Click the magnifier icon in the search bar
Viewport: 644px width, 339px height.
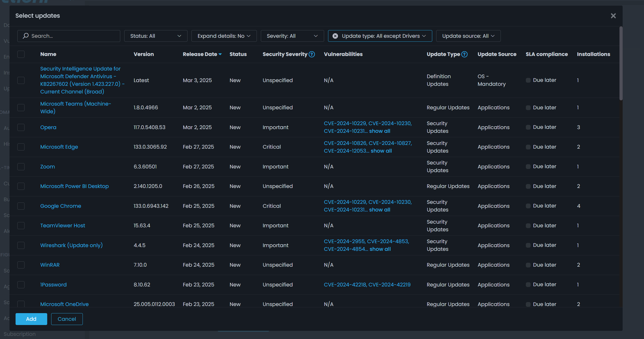[26, 36]
